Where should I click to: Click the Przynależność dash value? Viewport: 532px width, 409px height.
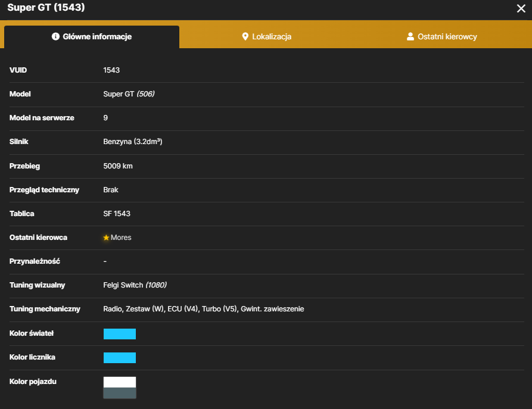click(105, 261)
